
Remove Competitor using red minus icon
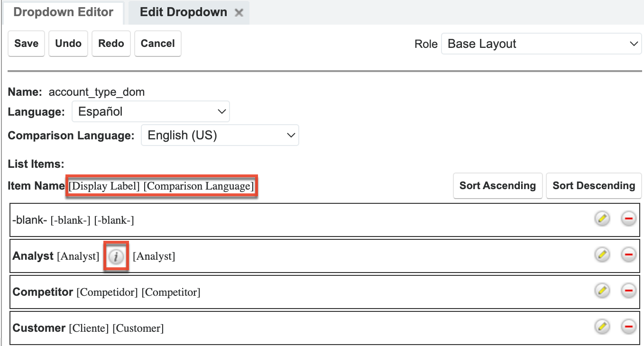(x=628, y=291)
